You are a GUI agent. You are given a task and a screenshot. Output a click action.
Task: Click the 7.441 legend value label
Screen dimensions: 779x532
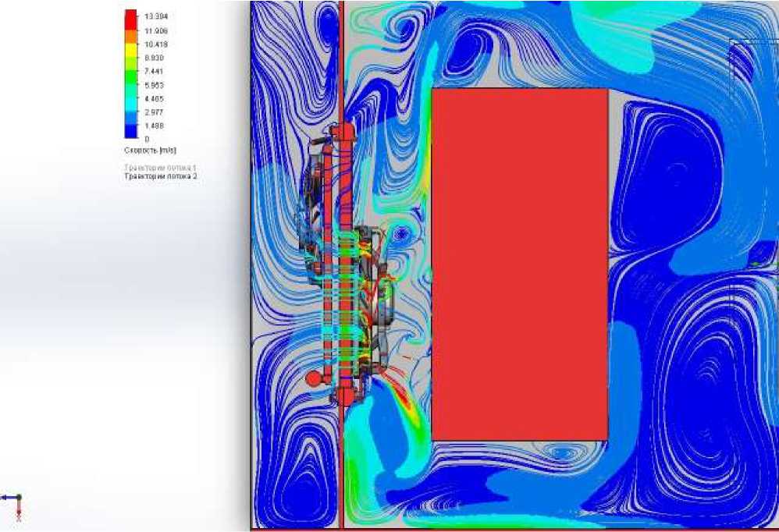[x=154, y=71]
